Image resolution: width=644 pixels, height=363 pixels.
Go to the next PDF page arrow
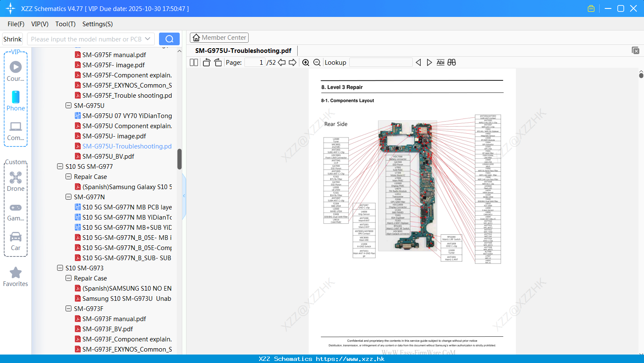pos(293,62)
